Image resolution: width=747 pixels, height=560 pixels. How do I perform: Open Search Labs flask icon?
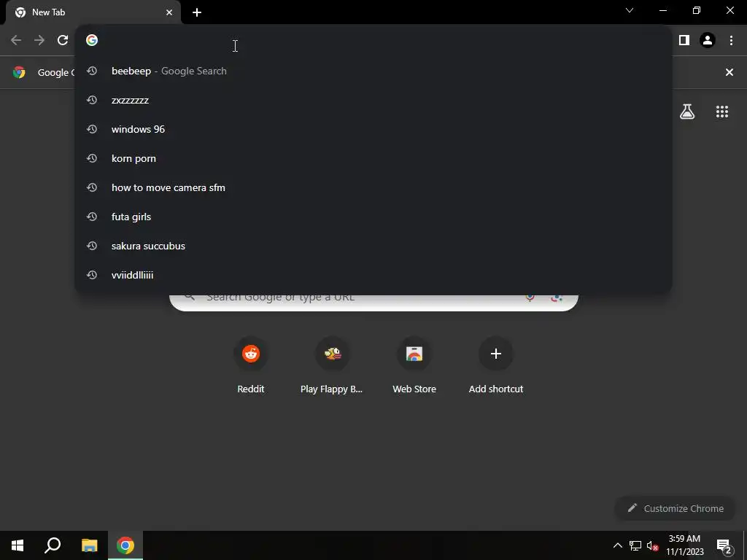687,112
